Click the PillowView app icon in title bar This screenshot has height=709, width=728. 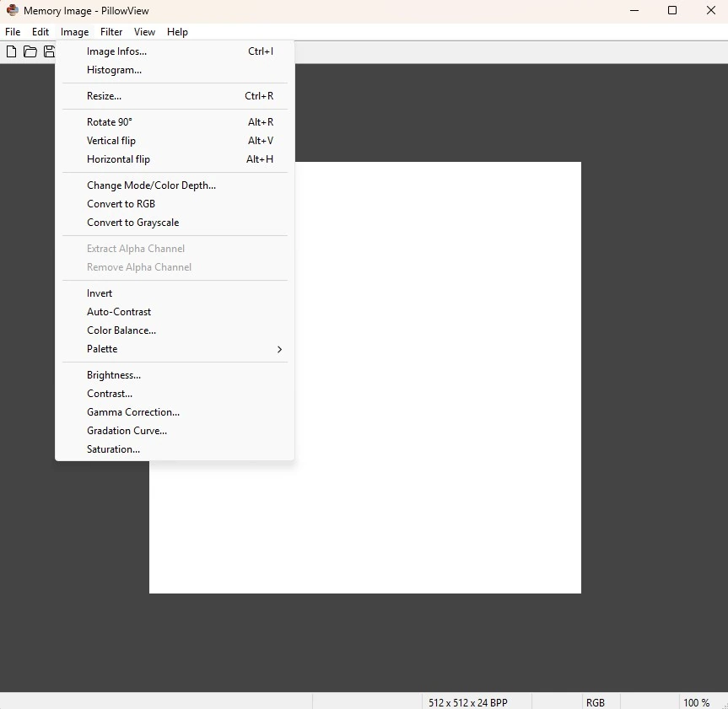pos(13,10)
